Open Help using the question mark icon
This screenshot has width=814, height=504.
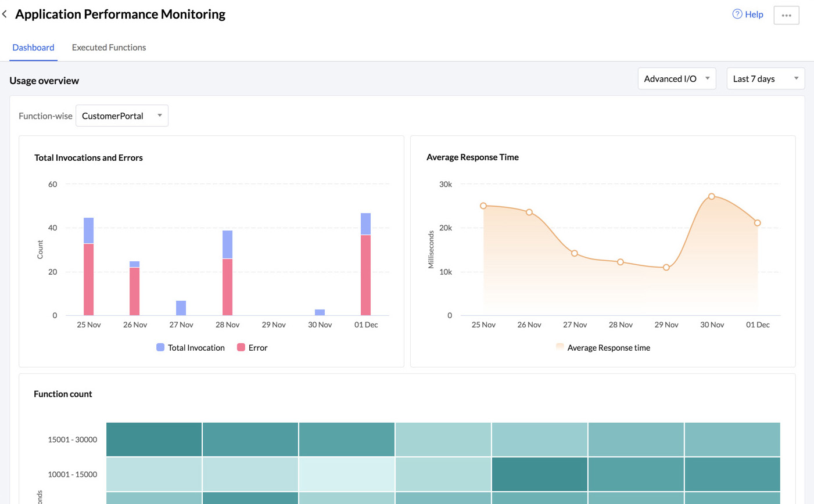(737, 14)
